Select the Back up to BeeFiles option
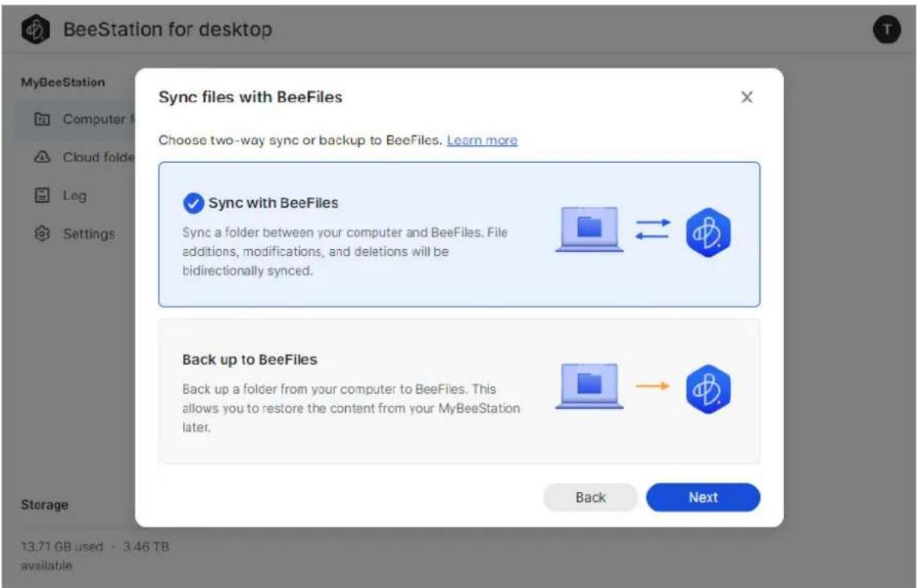This screenshot has width=917, height=588. [x=459, y=391]
